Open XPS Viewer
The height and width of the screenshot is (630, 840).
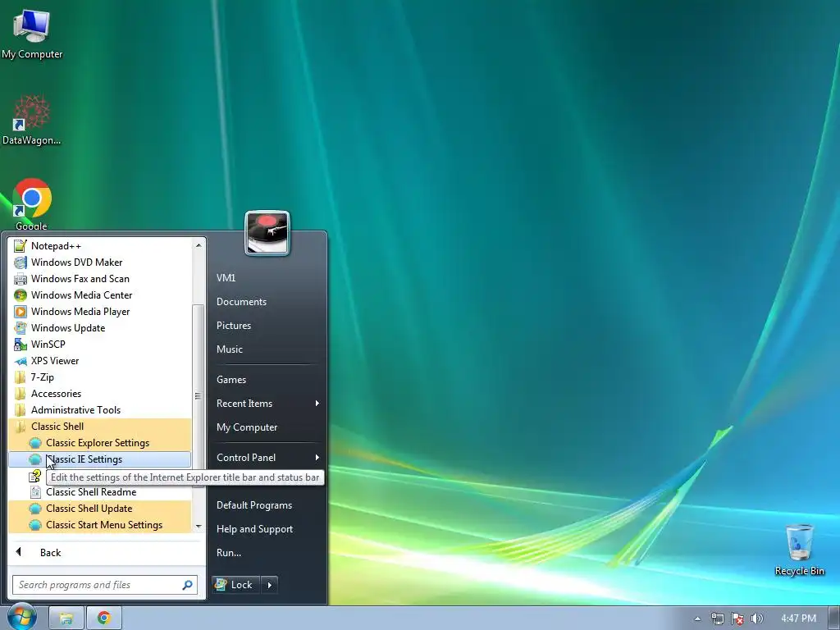(99, 361)
